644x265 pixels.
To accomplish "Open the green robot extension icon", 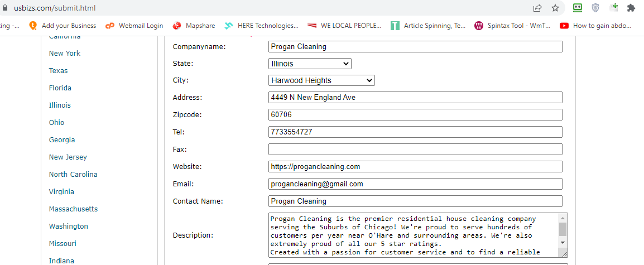I will pos(578,8).
